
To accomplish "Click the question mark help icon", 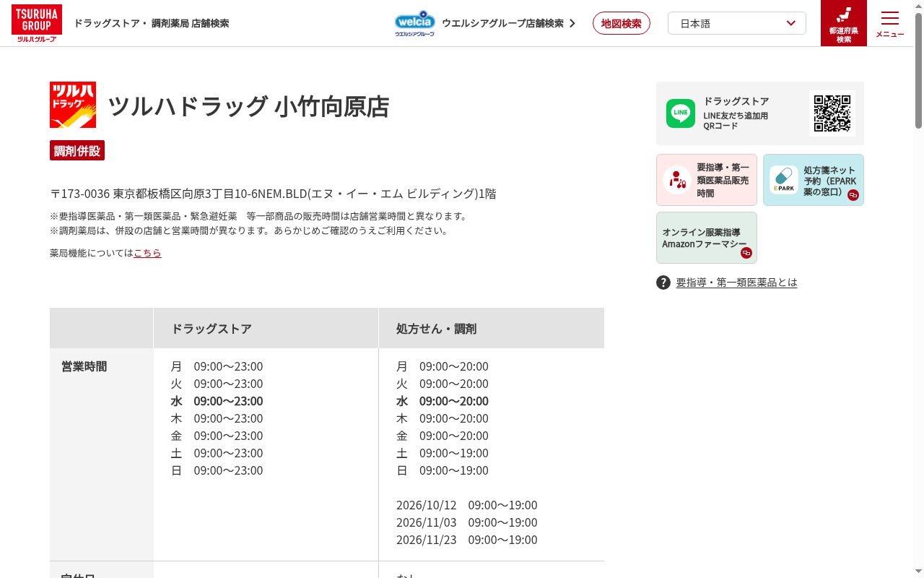I will tap(663, 282).
